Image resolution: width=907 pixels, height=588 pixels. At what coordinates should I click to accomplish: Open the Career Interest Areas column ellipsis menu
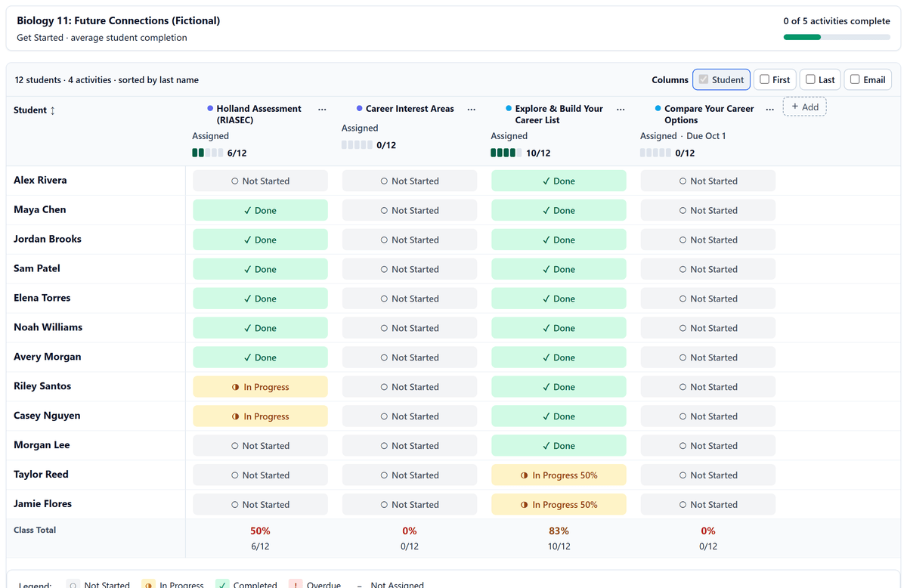tap(472, 110)
